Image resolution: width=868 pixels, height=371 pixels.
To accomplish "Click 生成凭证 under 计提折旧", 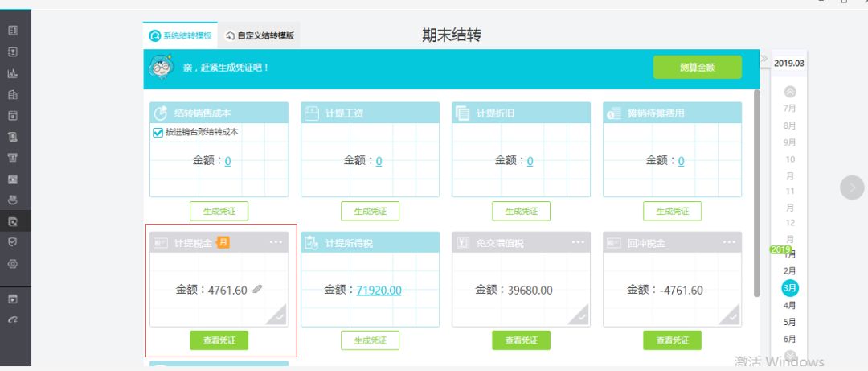I will click(x=522, y=212).
